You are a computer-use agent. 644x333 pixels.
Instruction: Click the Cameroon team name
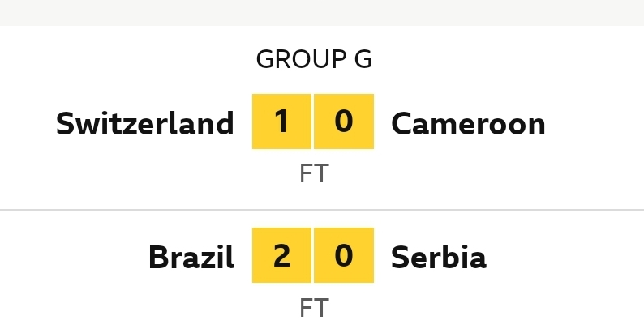(468, 124)
